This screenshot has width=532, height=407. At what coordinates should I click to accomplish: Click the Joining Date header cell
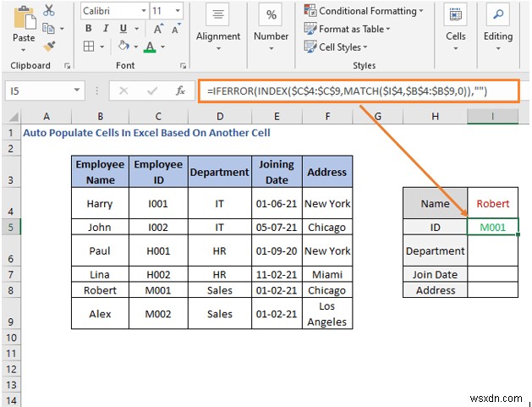[277, 172]
